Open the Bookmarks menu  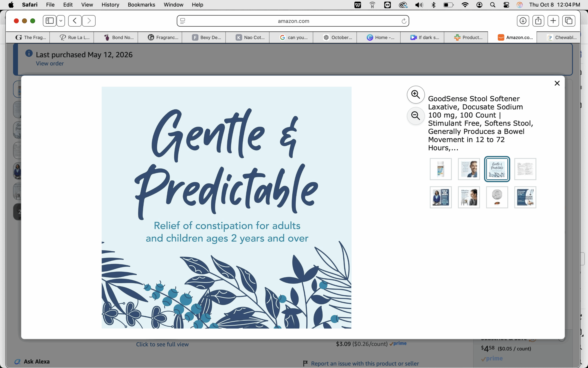[141, 5]
